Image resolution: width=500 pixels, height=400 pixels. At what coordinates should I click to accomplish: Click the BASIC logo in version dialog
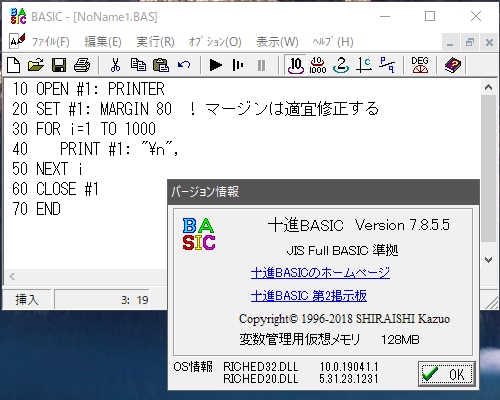point(199,234)
